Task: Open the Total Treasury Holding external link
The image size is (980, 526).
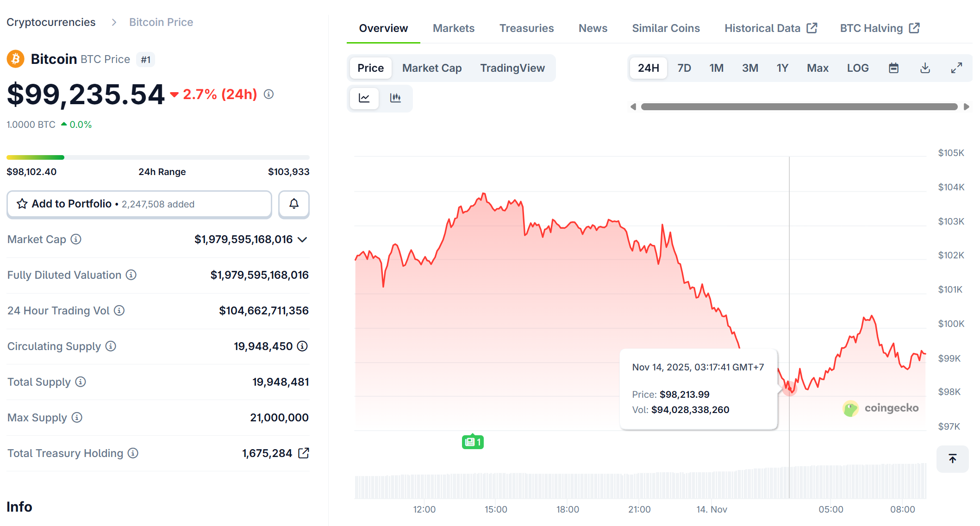Action: coord(303,453)
